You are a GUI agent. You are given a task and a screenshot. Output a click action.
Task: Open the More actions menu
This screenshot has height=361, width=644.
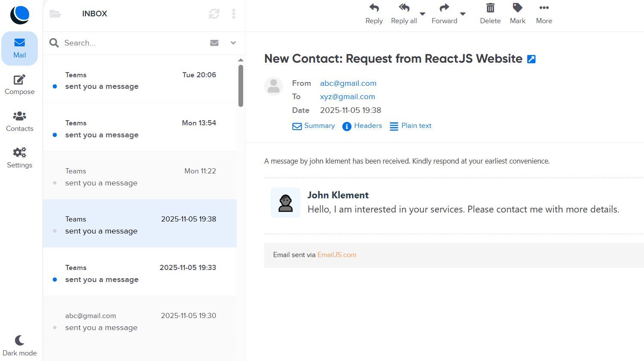(x=544, y=13)
